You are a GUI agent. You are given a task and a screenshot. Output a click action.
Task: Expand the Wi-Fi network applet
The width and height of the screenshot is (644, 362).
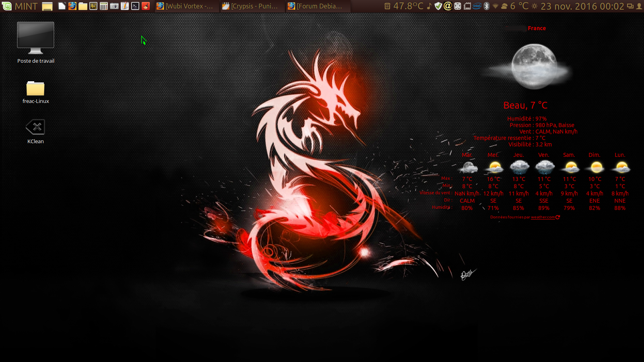coord(495,6)
